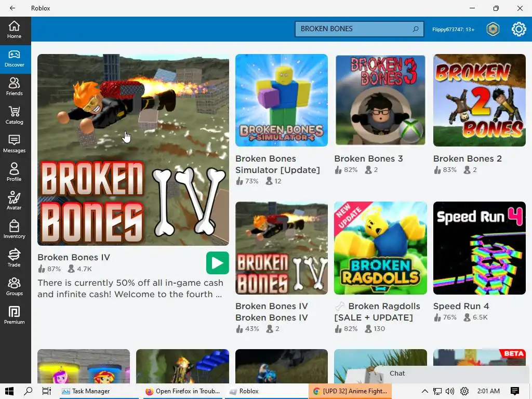Image resolution: width=532 pixels, height=399 pixels.
Task: Open the gear icon in system tray
Action: pyautogui.click(x=464, y=391)
